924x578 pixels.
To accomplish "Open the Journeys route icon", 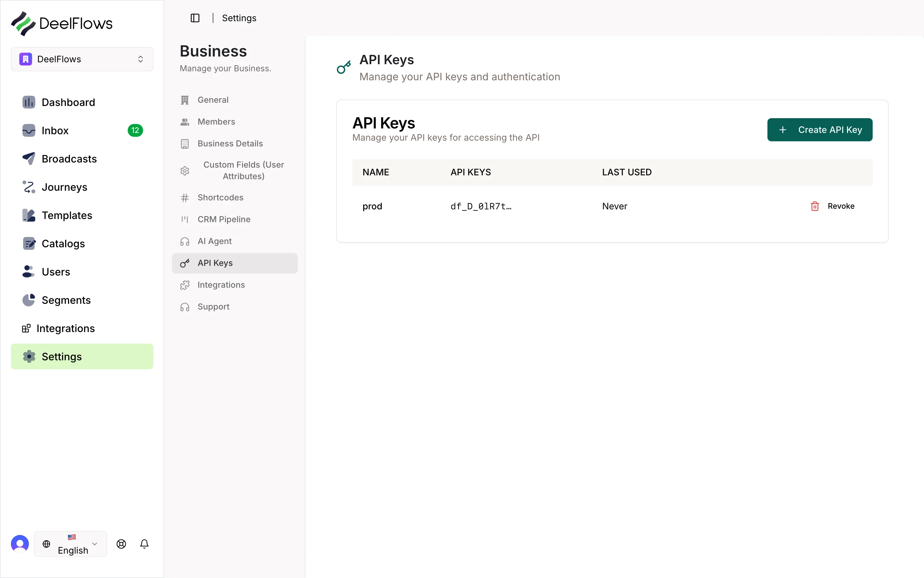I will (x=29, y=187).
